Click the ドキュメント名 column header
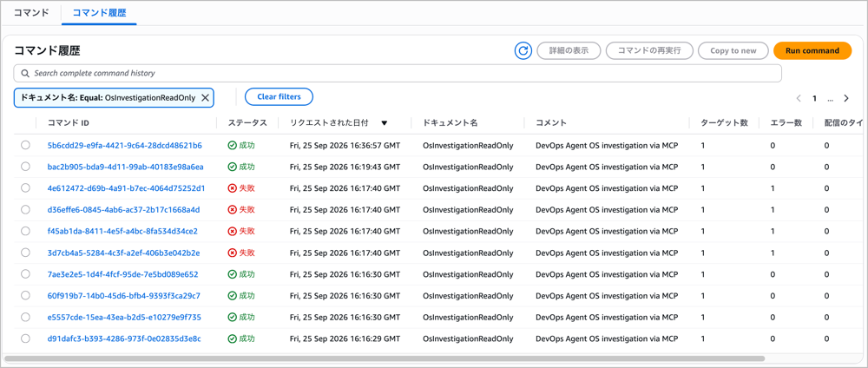The height and width of the screenshot is (368, 868). click(450, 123)
